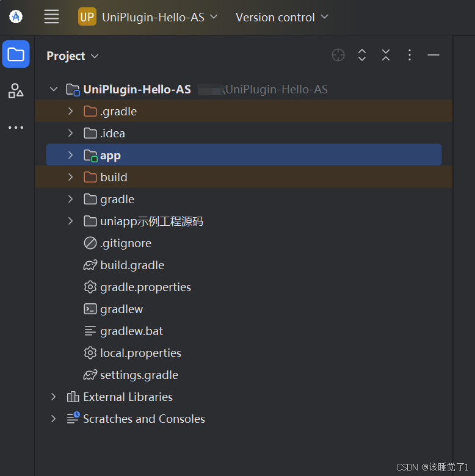
Task: Click the orange build folder icon
Action: (x=90, y=177)
